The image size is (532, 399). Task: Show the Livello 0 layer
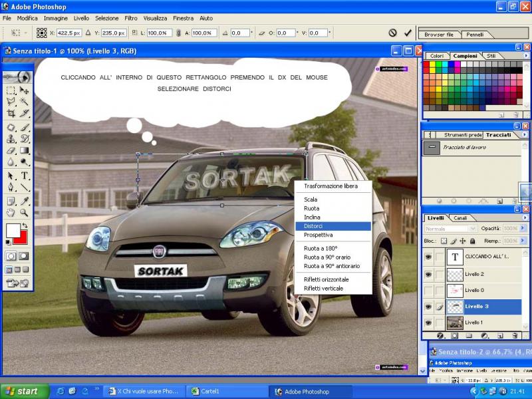(428, 290)
